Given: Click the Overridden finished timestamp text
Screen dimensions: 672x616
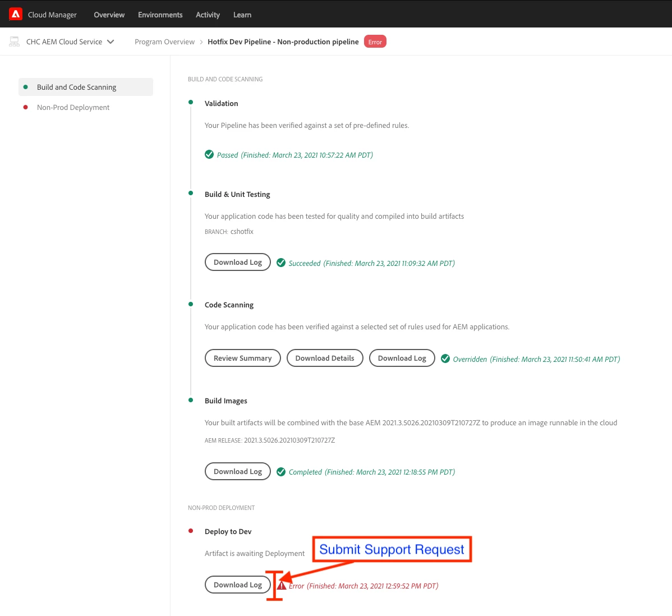Looking at the screenshot, I should (555, 359).
